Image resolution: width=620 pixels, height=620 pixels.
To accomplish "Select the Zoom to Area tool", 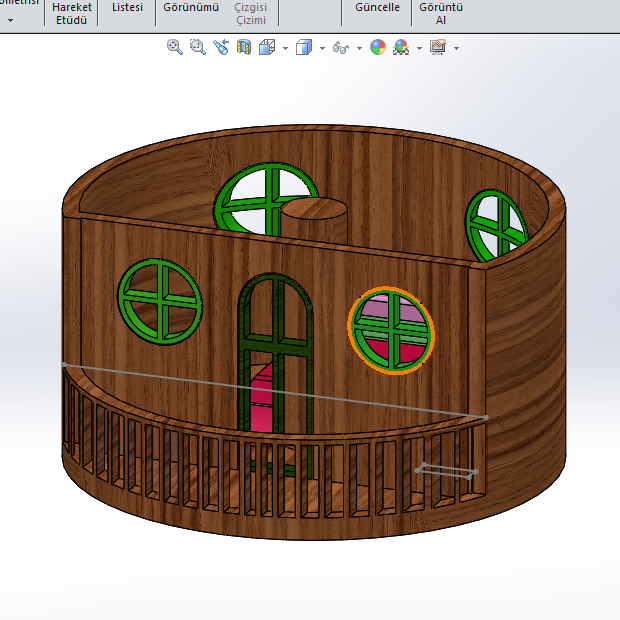I will pos(198,47).
